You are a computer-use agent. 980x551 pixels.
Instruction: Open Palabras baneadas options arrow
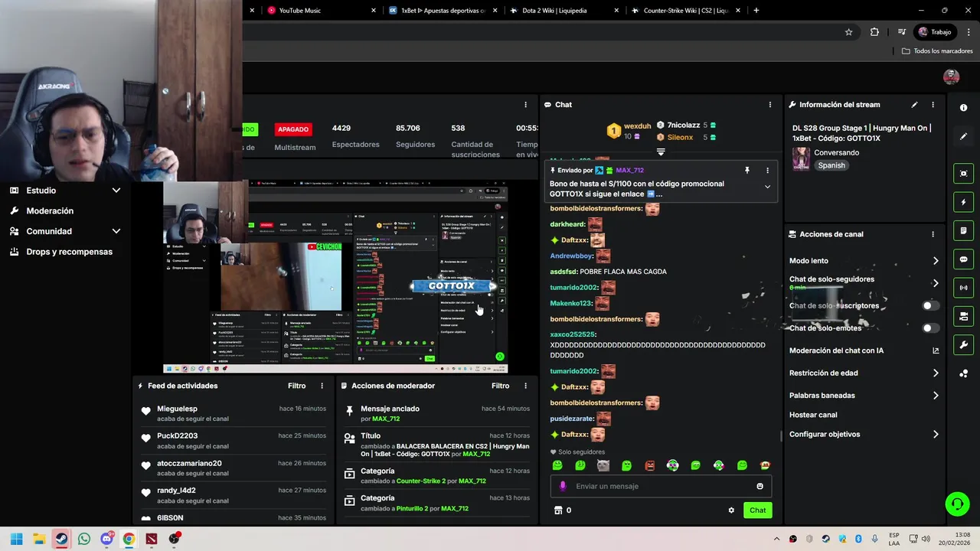(x=936, y=396)
